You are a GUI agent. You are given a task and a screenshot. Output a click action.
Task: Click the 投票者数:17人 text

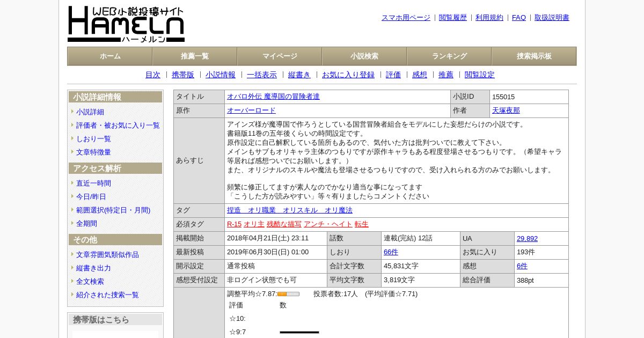pyautogui.click(x=335, y=294)
